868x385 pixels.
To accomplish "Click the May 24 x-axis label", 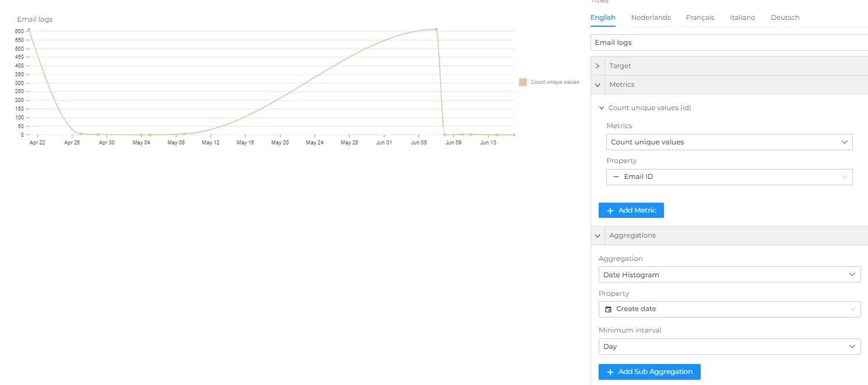I will tap(315, 143).
